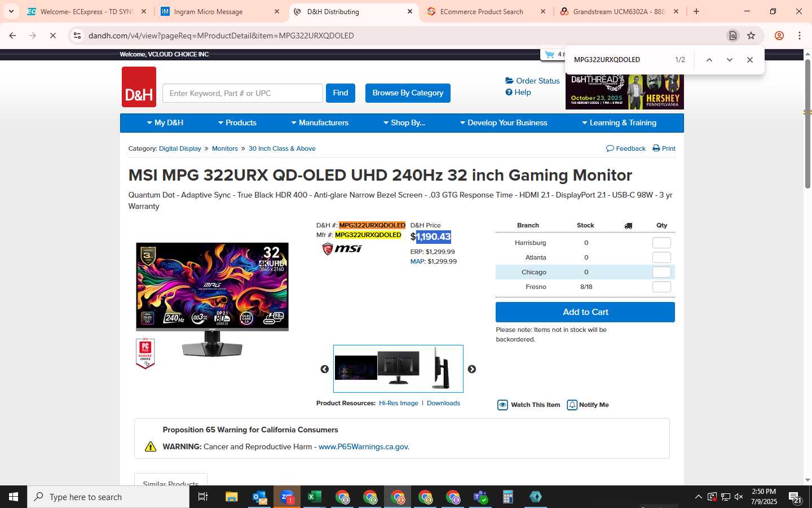Screen dimensions: 812x508
Task: Open Digital Display breadcrumb
Action: click(x=180, y=148)
